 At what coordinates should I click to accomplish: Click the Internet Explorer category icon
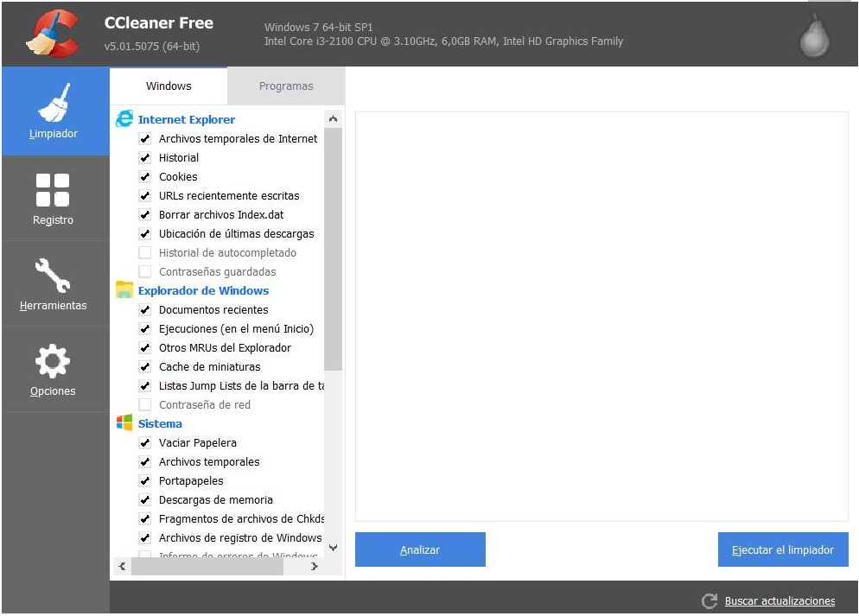124,119
